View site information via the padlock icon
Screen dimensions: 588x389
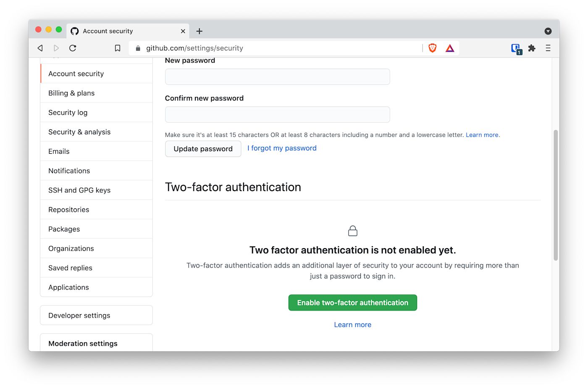pos(138,48)
